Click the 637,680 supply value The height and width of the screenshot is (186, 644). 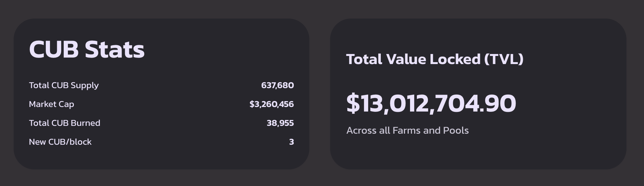tap(277, 85)
